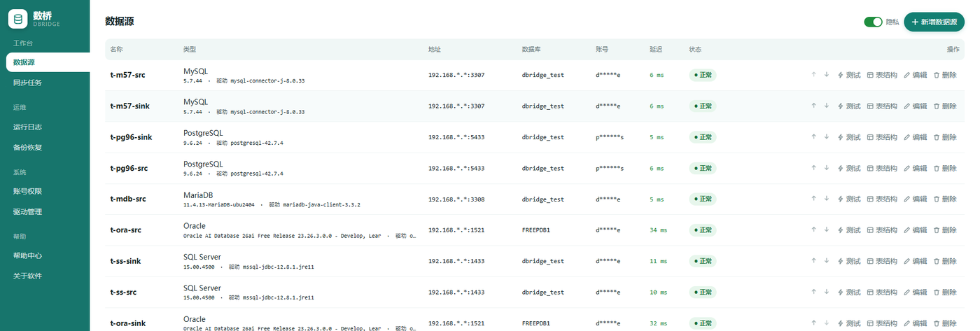Move t-pg96-src row down
Screen dimensions: 980x331
coord(826,168)
